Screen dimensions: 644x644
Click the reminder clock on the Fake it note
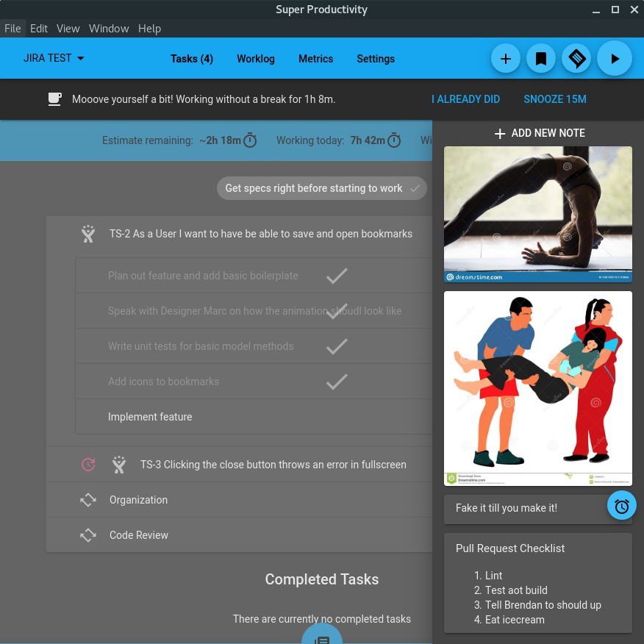(621, 505)
